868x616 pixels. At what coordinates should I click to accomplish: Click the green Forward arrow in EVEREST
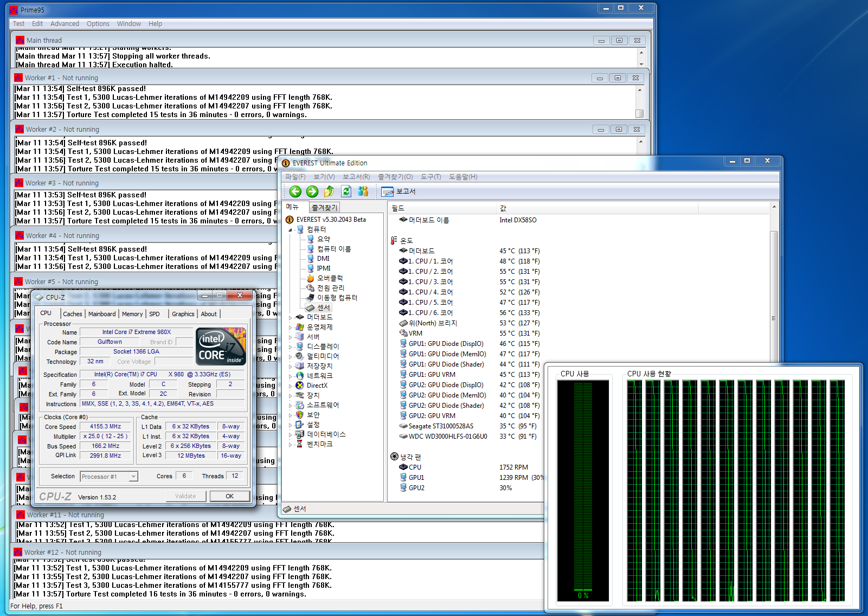(312, 191)
